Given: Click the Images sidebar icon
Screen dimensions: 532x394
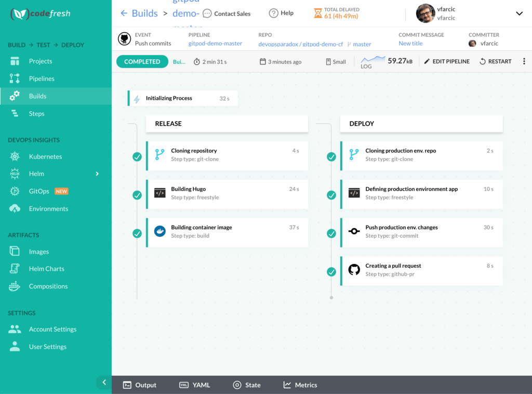Looking at the screenshot, I should 15,252.
